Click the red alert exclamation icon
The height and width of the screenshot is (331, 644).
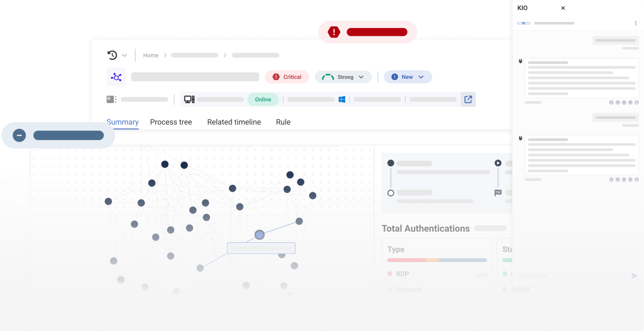click(x=334, y=32)
